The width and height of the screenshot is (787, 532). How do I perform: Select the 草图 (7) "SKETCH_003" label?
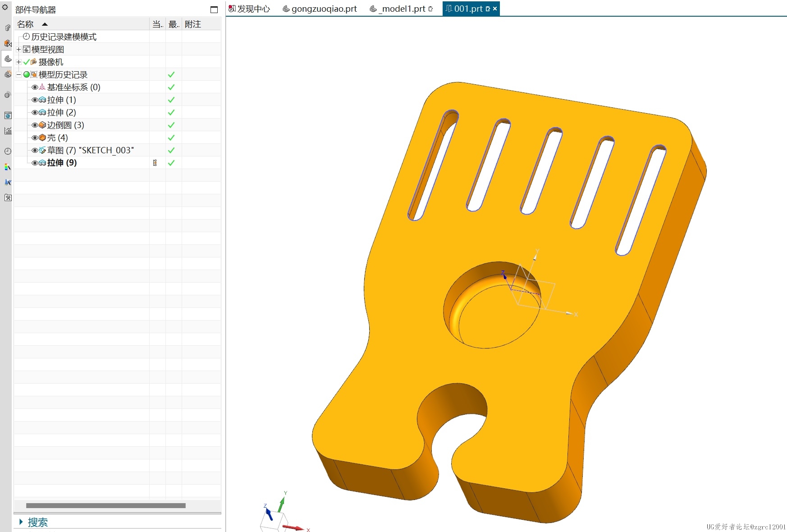pos(91,150)
